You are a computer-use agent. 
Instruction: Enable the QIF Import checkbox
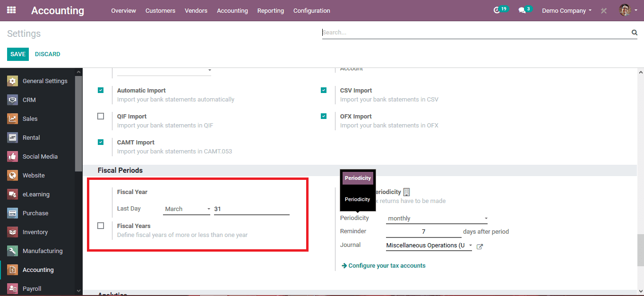[x=101, y=116]
